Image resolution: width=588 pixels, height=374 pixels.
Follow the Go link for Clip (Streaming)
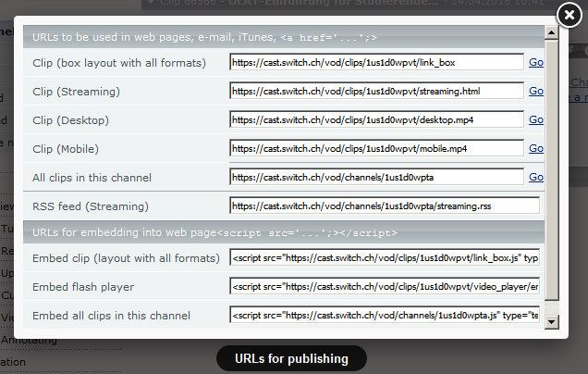pyautogui.click(x=535, y=92)
